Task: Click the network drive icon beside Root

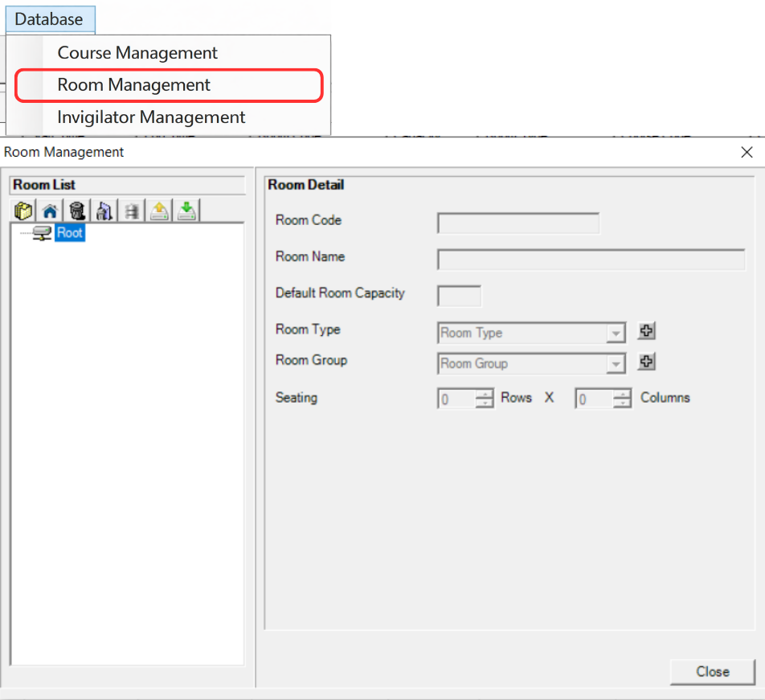Action: (x=42, y=233)
